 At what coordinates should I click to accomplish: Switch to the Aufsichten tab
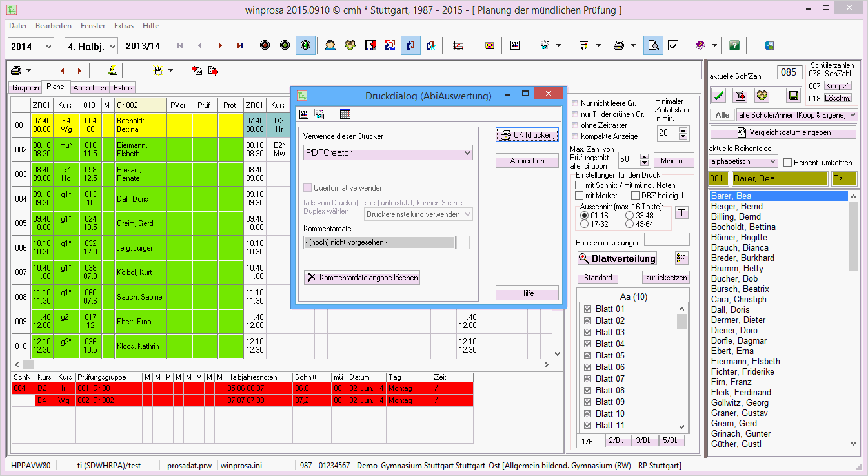click(x=90, y=88)
